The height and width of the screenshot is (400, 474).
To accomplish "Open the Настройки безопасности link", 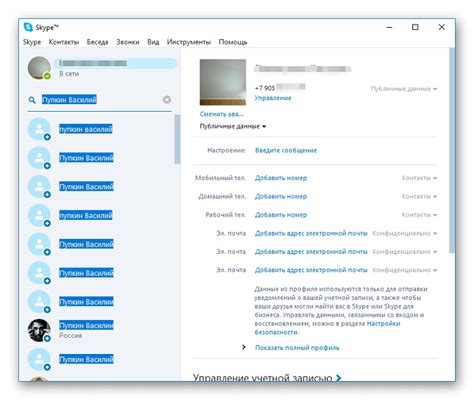I will [383, 324].
